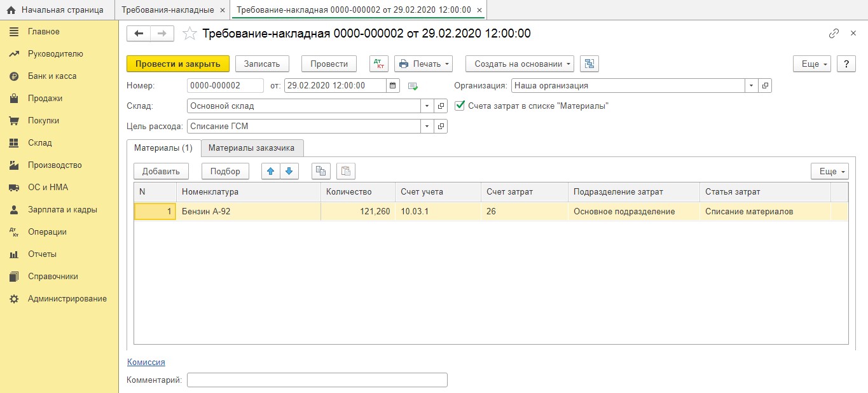Open calendar picker for date
The width and height of the screenshot is (868, 393).
tap(393, 85)
